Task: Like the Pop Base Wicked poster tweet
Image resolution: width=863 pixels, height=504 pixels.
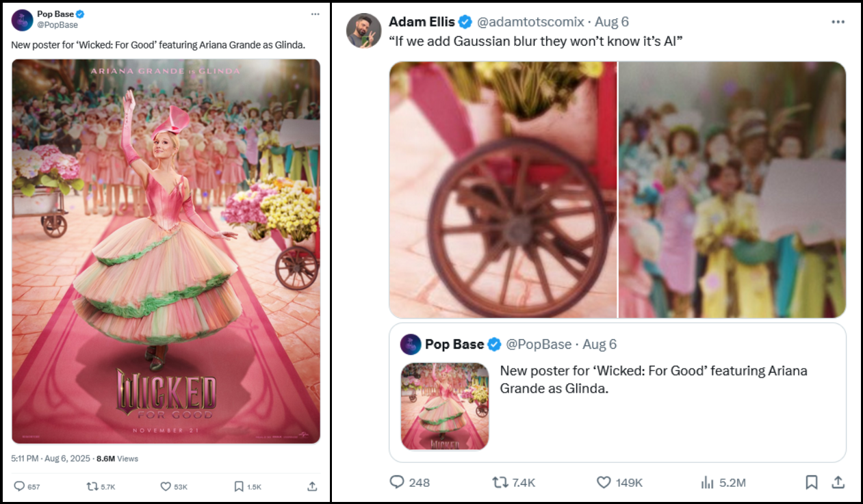Action: (x=165, y=486)
